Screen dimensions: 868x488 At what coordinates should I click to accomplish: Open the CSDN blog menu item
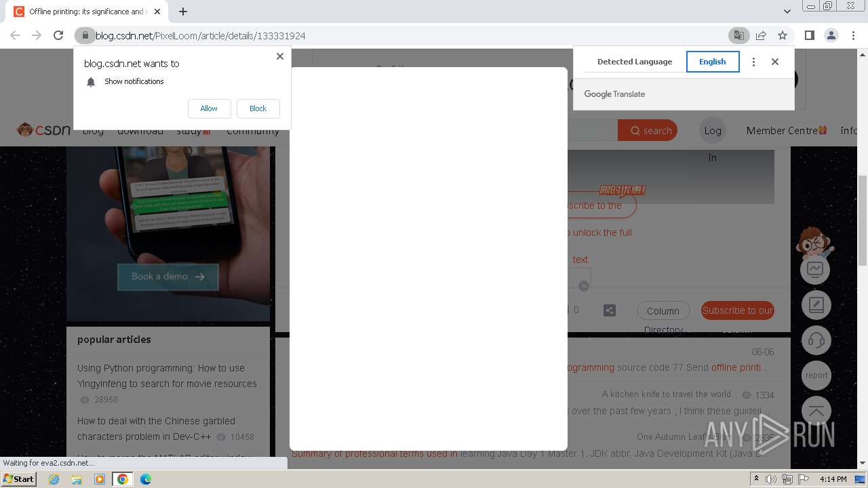[x=93, y=131]
